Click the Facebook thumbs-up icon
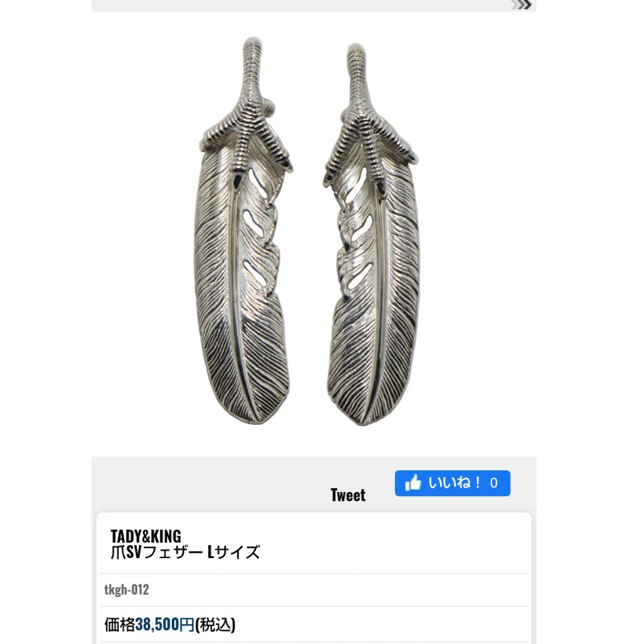Viewport: 644px width, 644px height. [413, 482]
